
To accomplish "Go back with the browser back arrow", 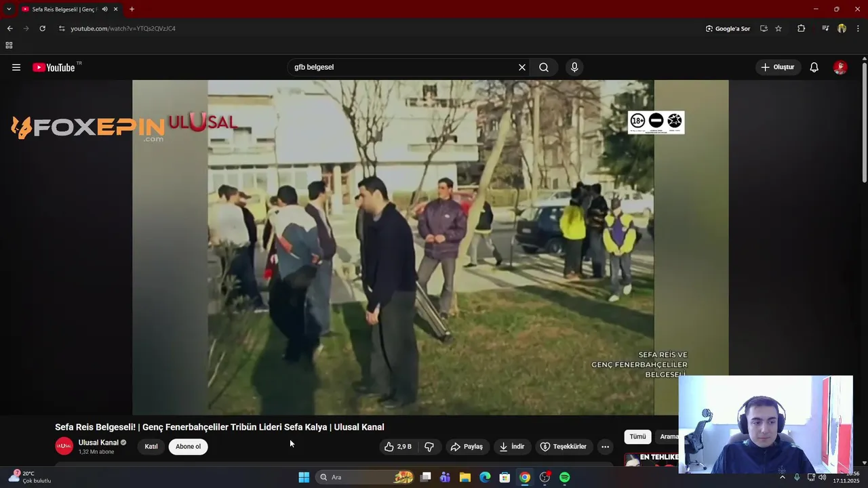I will [x=9, y=28].
